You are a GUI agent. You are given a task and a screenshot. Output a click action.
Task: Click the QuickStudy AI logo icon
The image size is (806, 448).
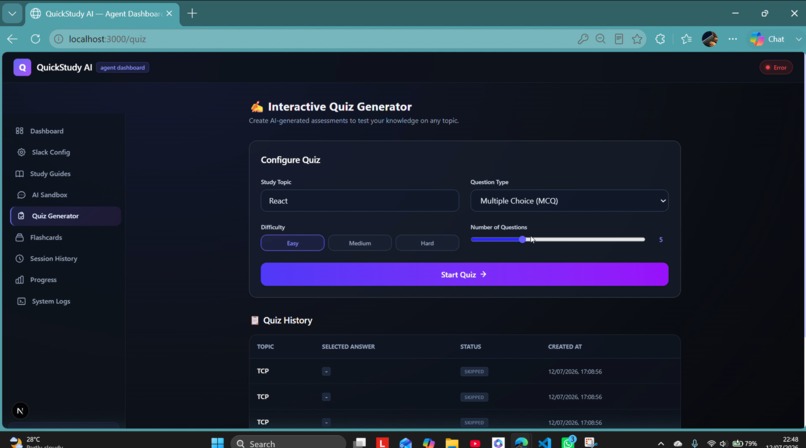pos(22,67)
